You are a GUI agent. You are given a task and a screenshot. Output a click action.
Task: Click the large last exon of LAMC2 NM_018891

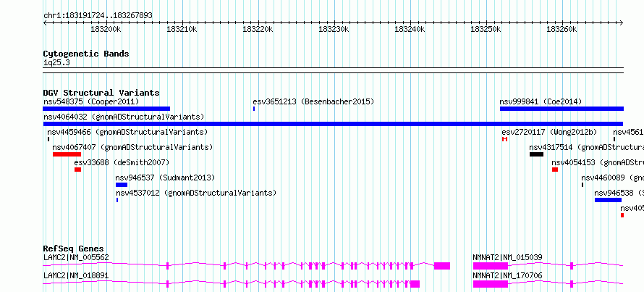click(x=415, y=284)
